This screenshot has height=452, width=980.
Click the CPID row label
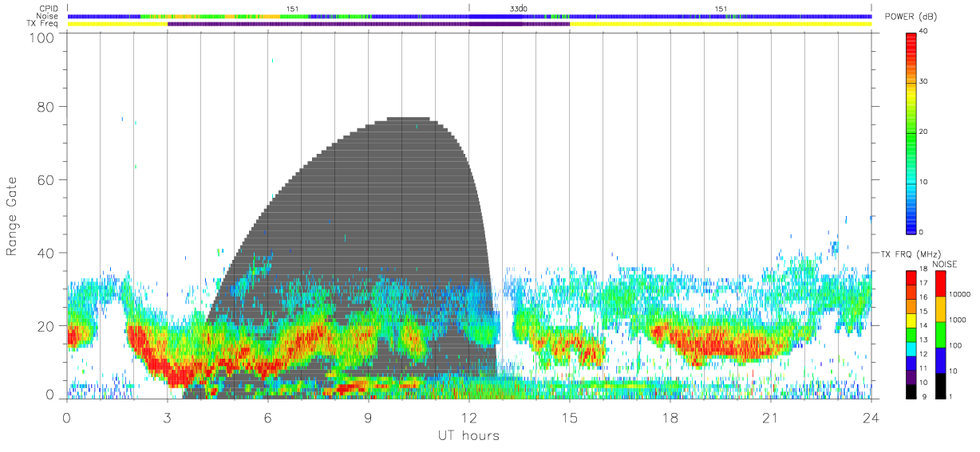point(49,9)
